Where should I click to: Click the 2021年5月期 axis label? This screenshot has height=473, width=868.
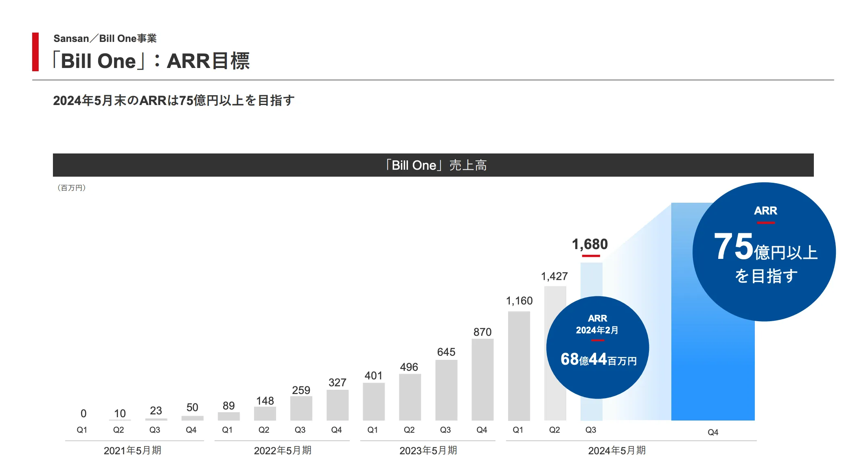pos(132,450)
